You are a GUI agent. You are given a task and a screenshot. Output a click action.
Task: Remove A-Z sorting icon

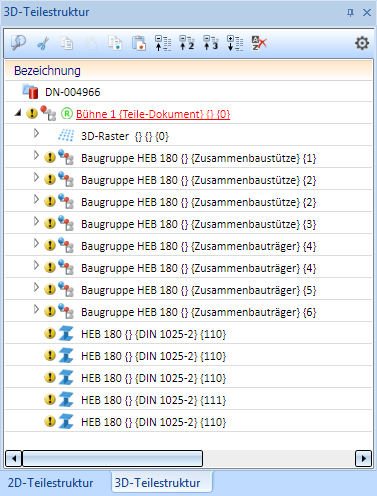pos(259,43)
